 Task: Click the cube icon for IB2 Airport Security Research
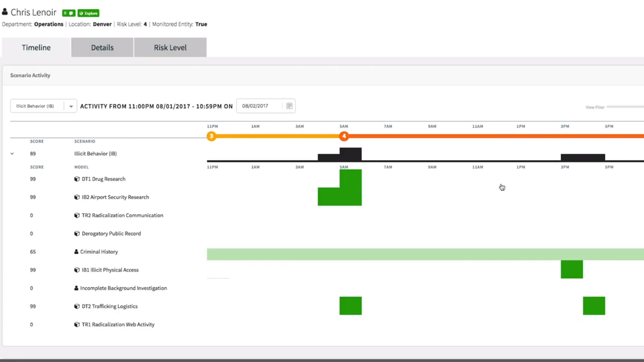pyautogui.click(x=76, y=197)
